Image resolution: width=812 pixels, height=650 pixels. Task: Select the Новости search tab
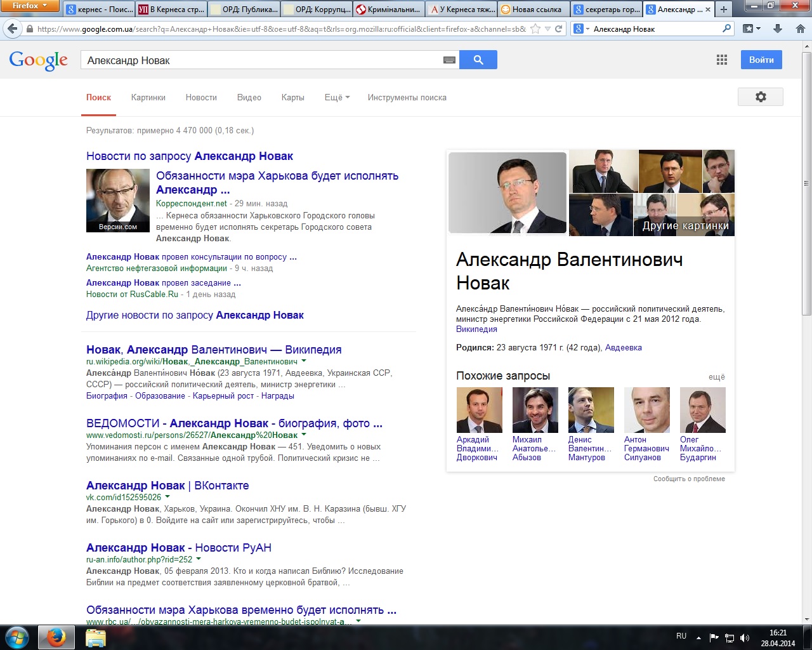201,97
